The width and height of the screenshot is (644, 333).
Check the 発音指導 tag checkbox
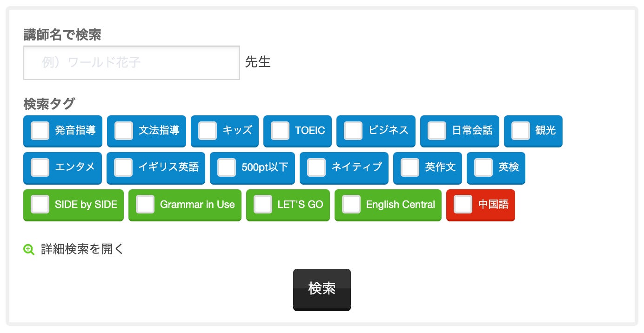(x=40, y=131)
